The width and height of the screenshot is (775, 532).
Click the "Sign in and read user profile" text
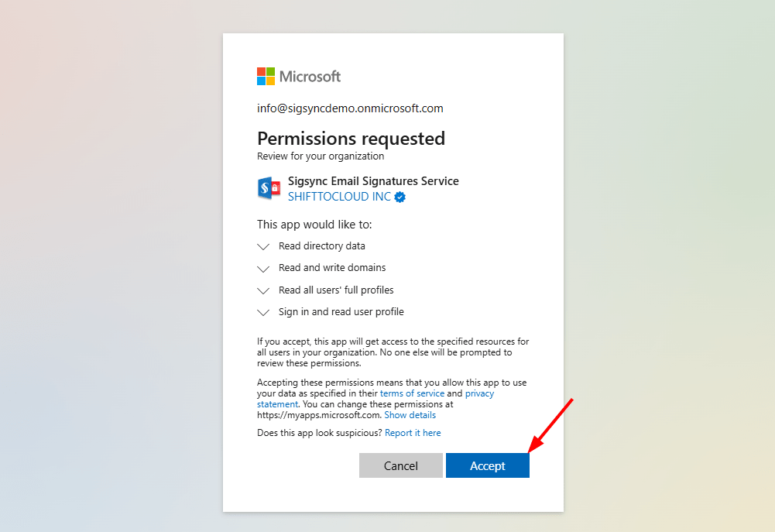tap(341, 311)
